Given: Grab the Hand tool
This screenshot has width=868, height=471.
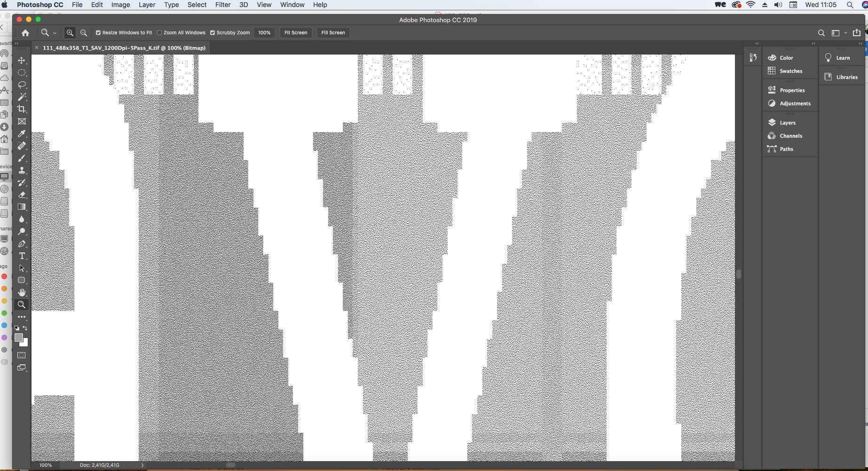Looking at the screenshot, I should 22,292.
